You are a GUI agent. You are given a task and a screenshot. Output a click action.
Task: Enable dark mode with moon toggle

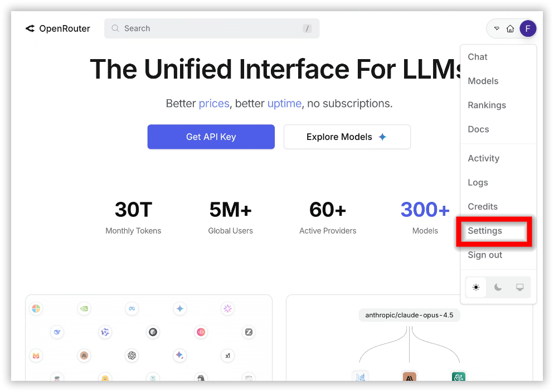498,287
